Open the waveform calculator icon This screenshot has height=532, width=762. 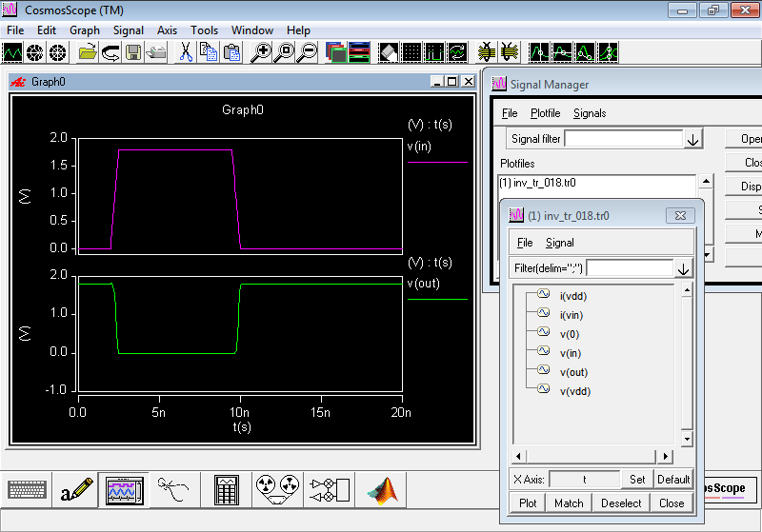[227, 490]
